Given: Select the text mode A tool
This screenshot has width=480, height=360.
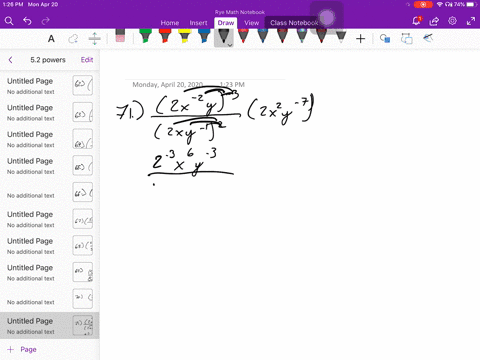Looking at the screenshot, I should click(x=51, y=39).
